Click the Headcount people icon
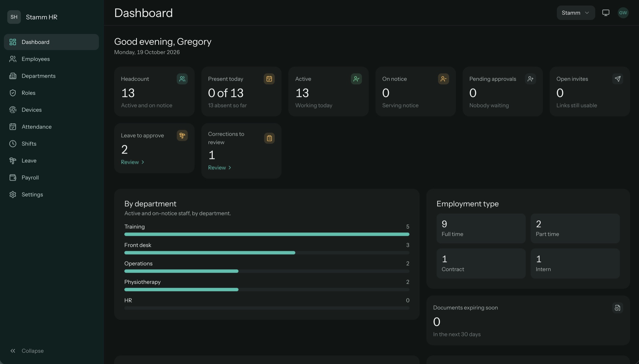The height and width of the screenshot is (364, 639). pyautogui.click(x=182, y=79)
